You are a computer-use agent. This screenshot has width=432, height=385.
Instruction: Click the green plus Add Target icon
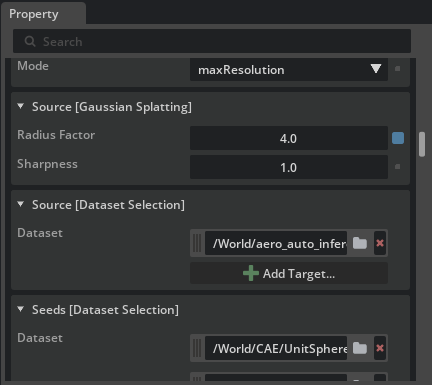point(251,273)
